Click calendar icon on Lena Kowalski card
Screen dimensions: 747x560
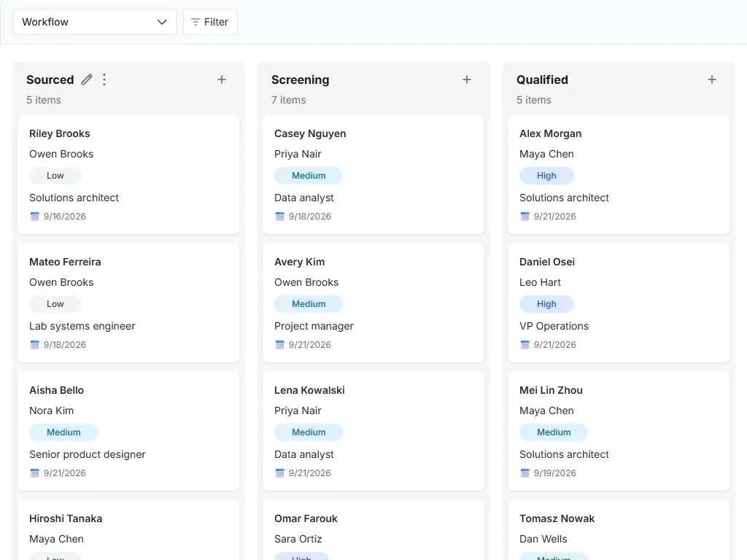tap(279, 472)
